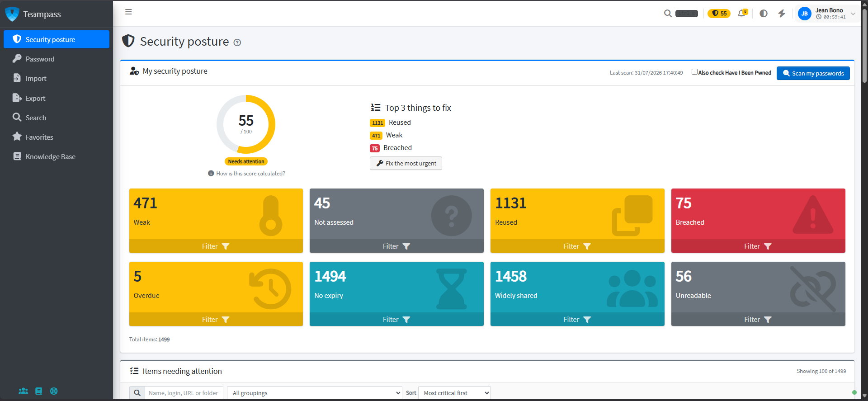
Task: Open the notifications bell
Action: click(x=742, y=13)
